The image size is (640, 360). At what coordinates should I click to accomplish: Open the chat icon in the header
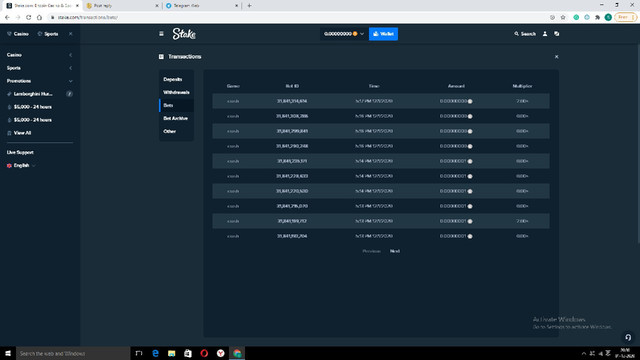coord(557,34)
